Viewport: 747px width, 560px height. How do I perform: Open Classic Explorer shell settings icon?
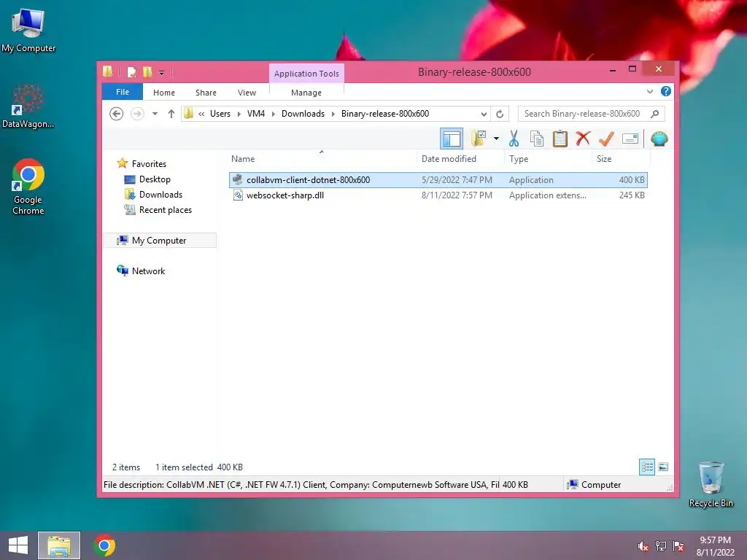[x=659, y=139]
